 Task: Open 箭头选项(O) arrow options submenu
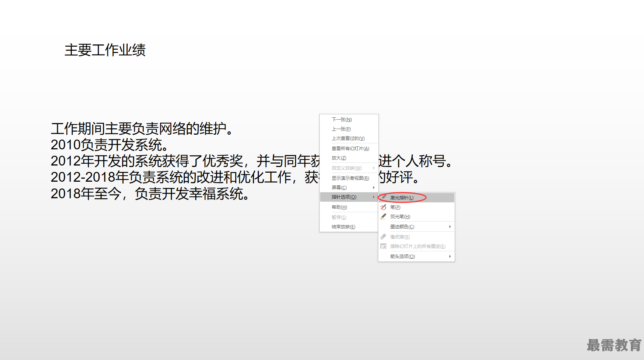pos(416,256)
